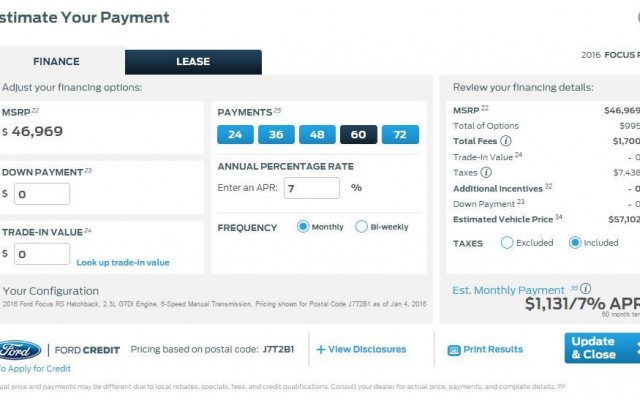640x400 pixels.
Task: Select Monthly payment frequency
Action: [303, 227]
